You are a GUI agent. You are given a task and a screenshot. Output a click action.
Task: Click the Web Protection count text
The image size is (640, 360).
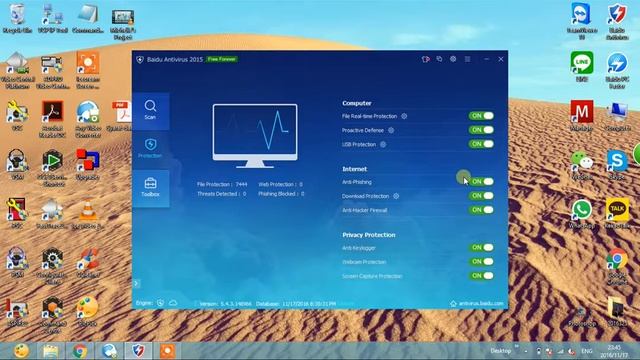pyautogui.click(x=280, y=184)
